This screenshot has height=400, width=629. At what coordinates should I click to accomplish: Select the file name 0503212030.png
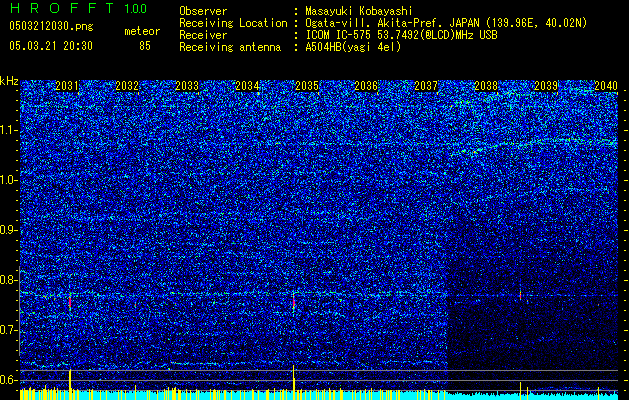pos(51,26)
